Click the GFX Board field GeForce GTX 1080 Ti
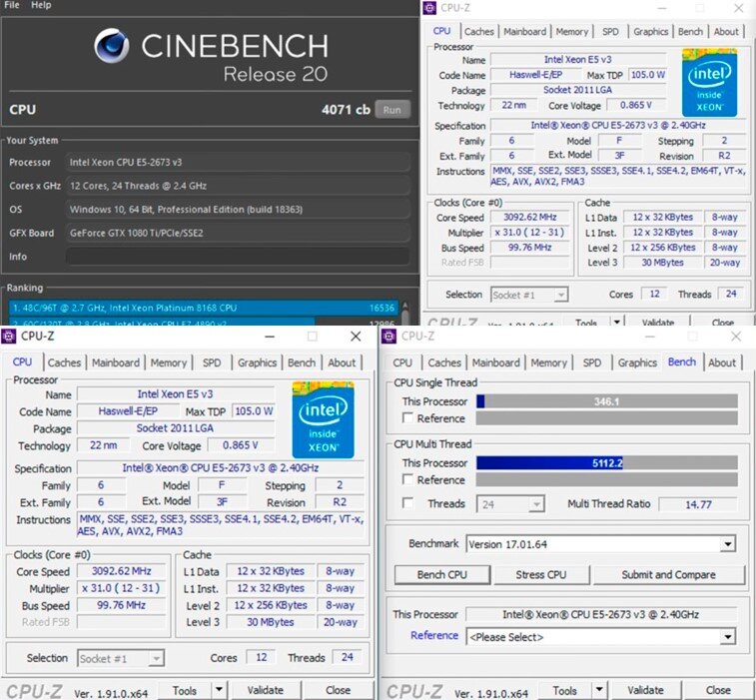Viewport: 756px width, 700px height. point(238,233)
